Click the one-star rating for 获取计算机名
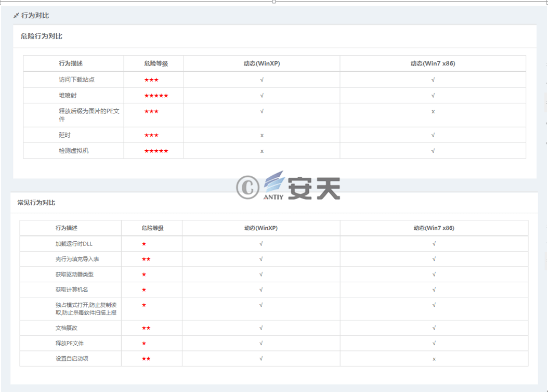The height and width of the screenshot is (392, 548). (144, 290)
